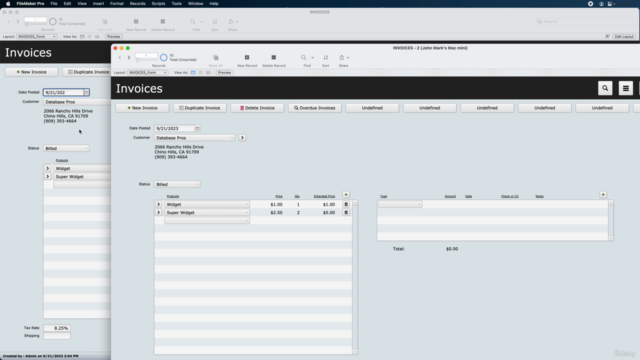
Task: Open Super Widget product detail arrow in front window
Action: pyautogui.click(x=159, y=213)
